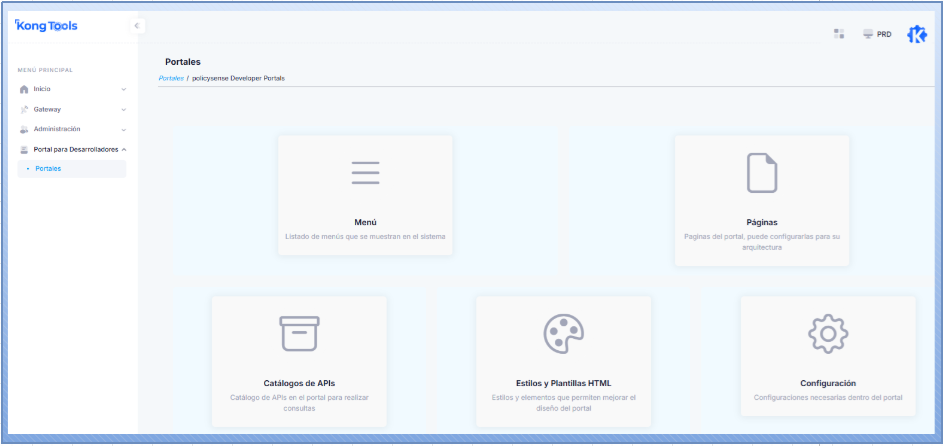Click the Administración users icon in sidebar
The height and width of the screenshot is (447, 944).
(25, 129)
